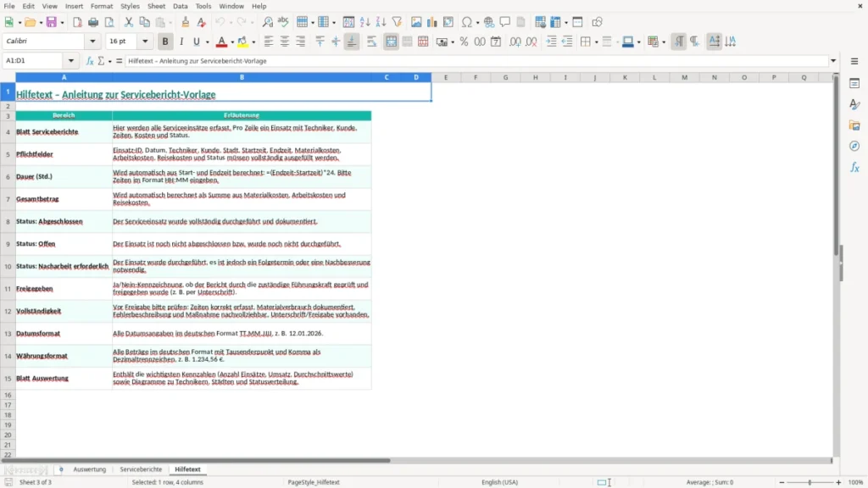The image size is (868, 488).
Task: Open the Data menu
Action: coord(180,6)
